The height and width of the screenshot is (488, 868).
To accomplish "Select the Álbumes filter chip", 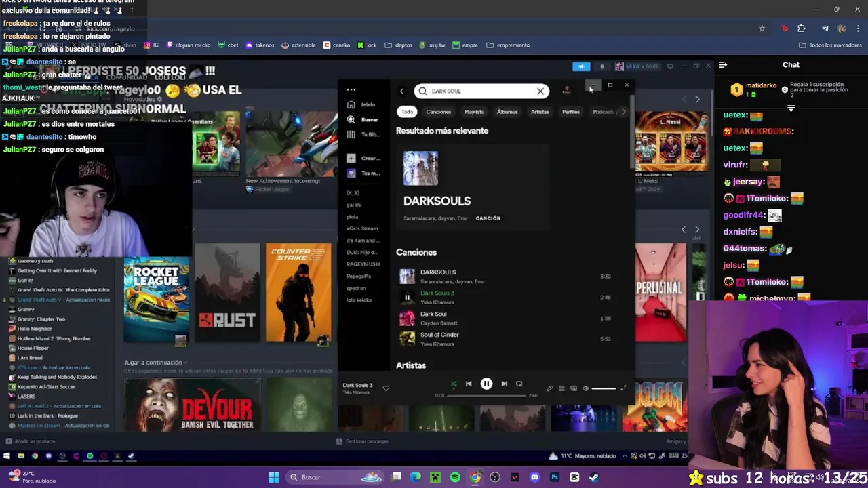I will coord(507,112).
